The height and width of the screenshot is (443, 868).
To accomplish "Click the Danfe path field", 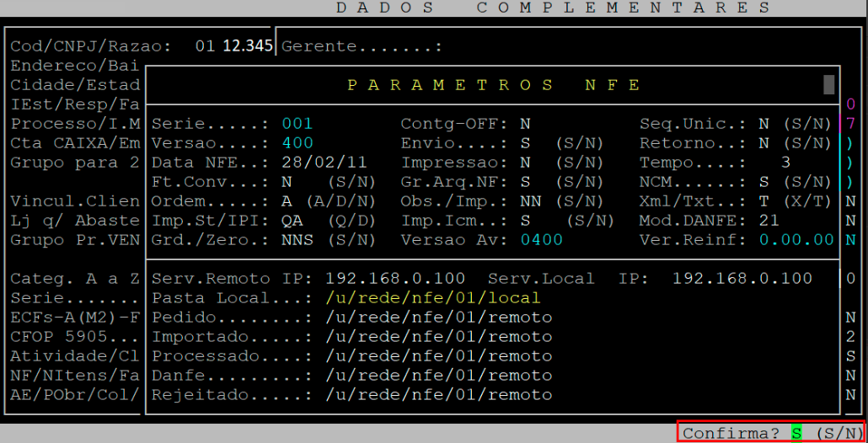I will pyautogui.click(x=438, y=376).
